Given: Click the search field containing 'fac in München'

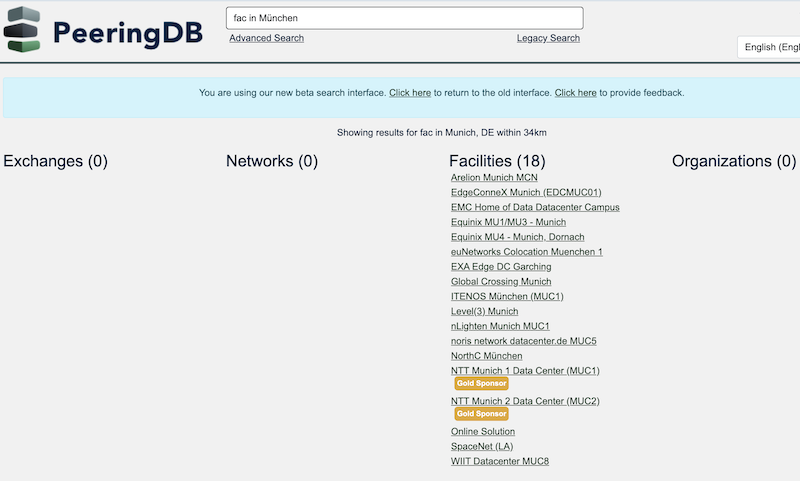Looking at the screenshot, I should (x=405, y=18).
